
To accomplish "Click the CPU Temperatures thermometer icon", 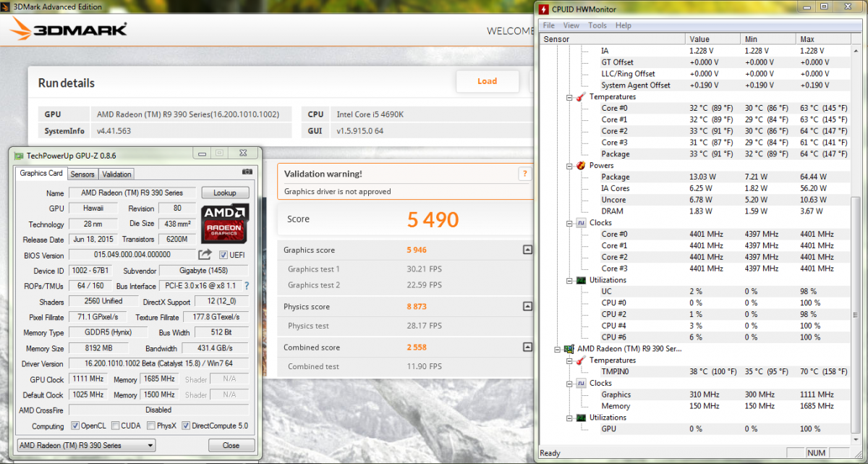I will [581, 97].
